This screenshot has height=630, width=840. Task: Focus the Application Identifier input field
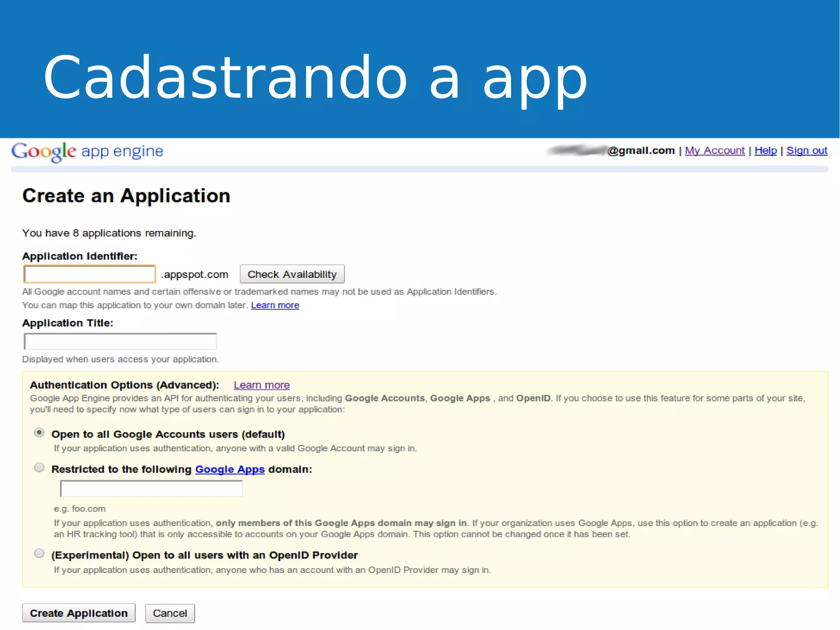pos(89,274)
